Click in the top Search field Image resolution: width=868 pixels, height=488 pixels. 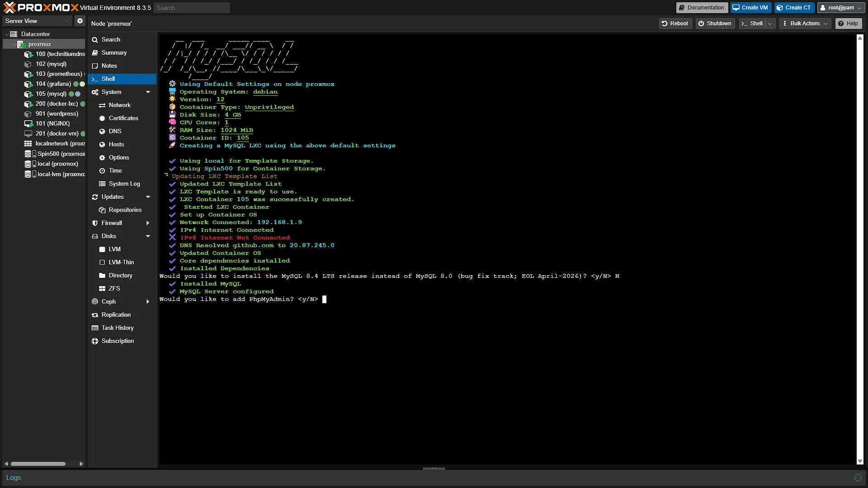(x=192, y=8)
